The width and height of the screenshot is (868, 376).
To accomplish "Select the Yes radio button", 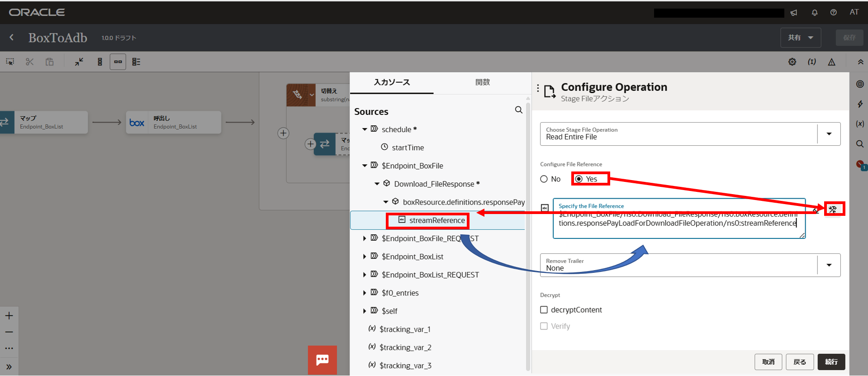I will 579,179.
